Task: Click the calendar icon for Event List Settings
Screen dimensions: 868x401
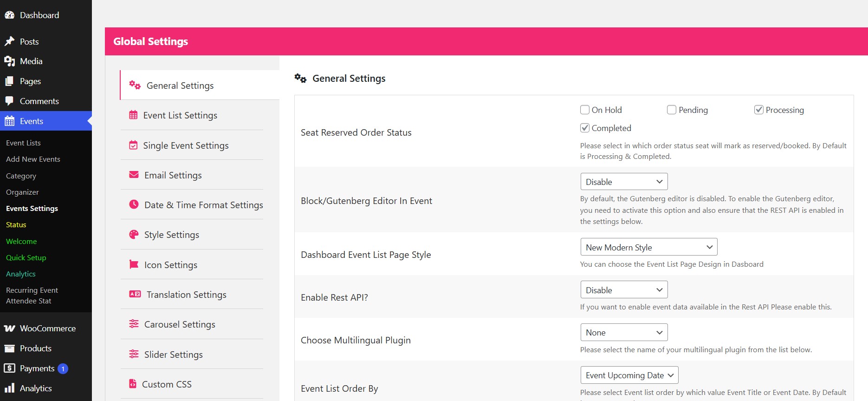Action: (x=133, y=115)
